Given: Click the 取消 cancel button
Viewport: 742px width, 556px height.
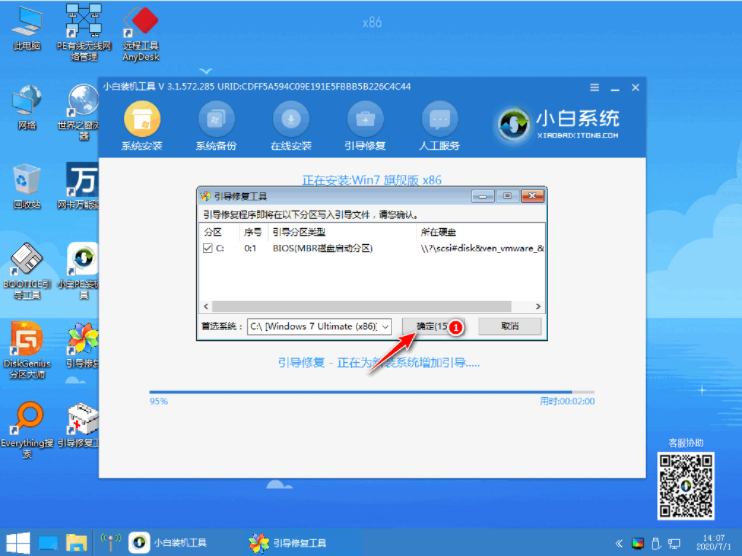Looking at the screenshot, I should (x=510, y=327).
